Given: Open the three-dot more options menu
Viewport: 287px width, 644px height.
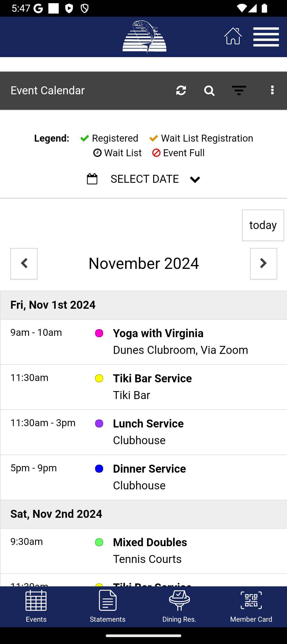Looking at the screenshot, I should click(x=272, y=90).
